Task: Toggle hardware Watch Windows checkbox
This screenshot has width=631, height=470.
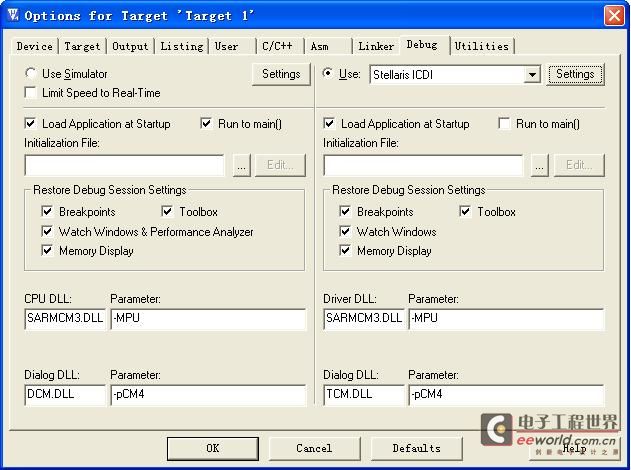Action: click(345, 231)
